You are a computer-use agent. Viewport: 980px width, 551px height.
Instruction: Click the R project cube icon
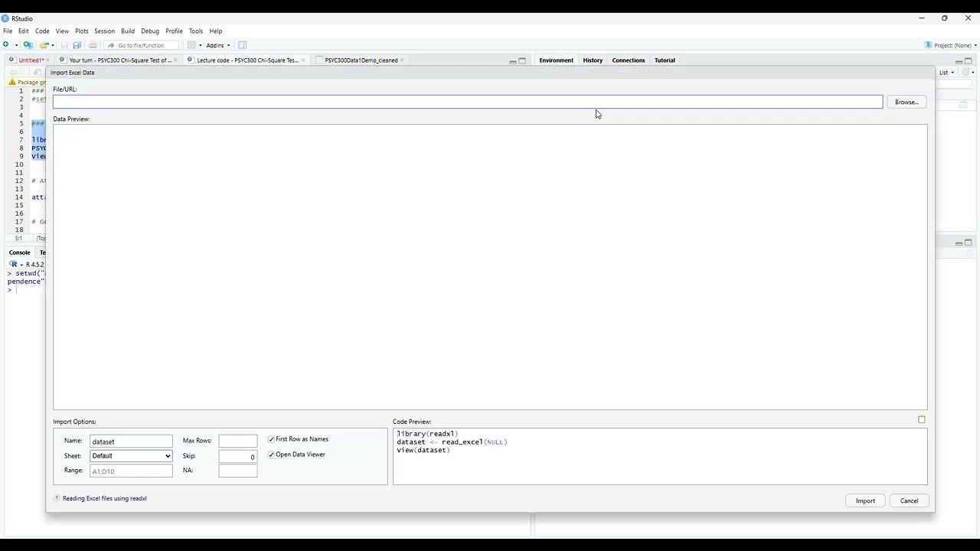(x=928, y=45)
